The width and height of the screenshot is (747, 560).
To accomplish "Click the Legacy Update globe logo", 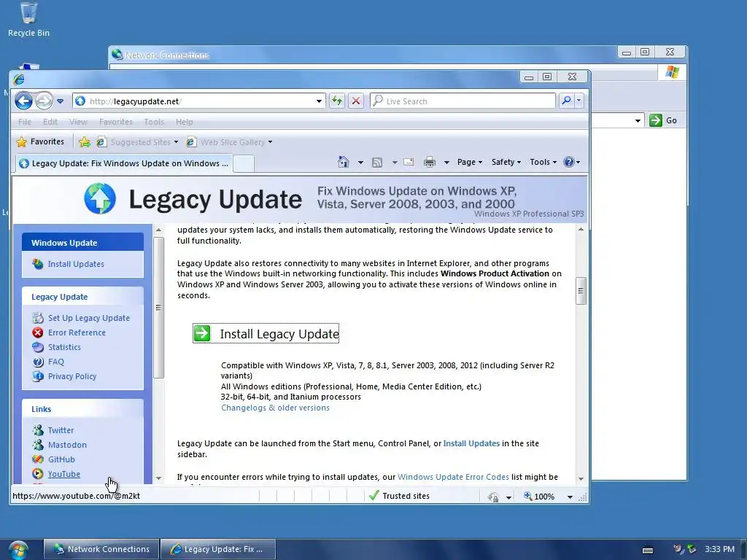I will [x=100, y=198].
